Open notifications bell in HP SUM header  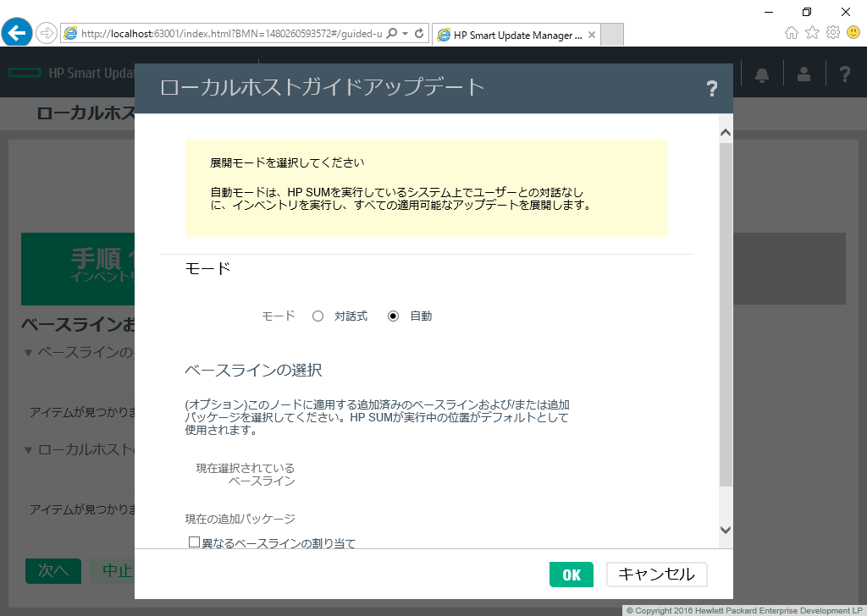(x=762, y=74)
